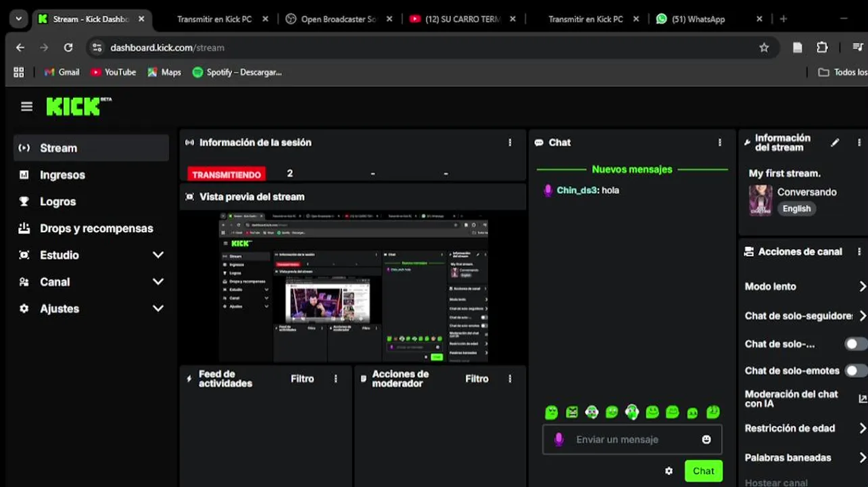Click the Nuevos mensajes divider label

[x=632, y=170]
